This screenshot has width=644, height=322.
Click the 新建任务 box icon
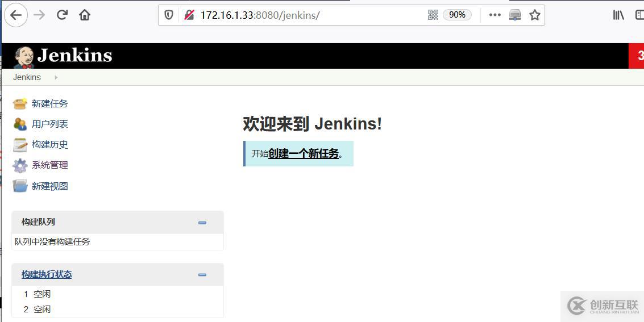click(20, 104)
